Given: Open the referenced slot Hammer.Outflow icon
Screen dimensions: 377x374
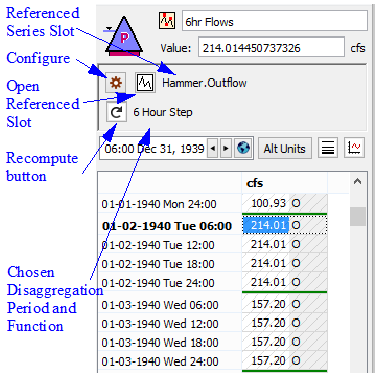Looking at the screenshot, I should (145, 82).
